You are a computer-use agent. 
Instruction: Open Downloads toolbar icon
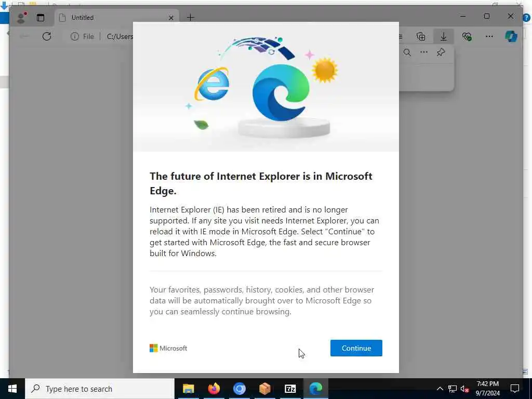[444, 36]
